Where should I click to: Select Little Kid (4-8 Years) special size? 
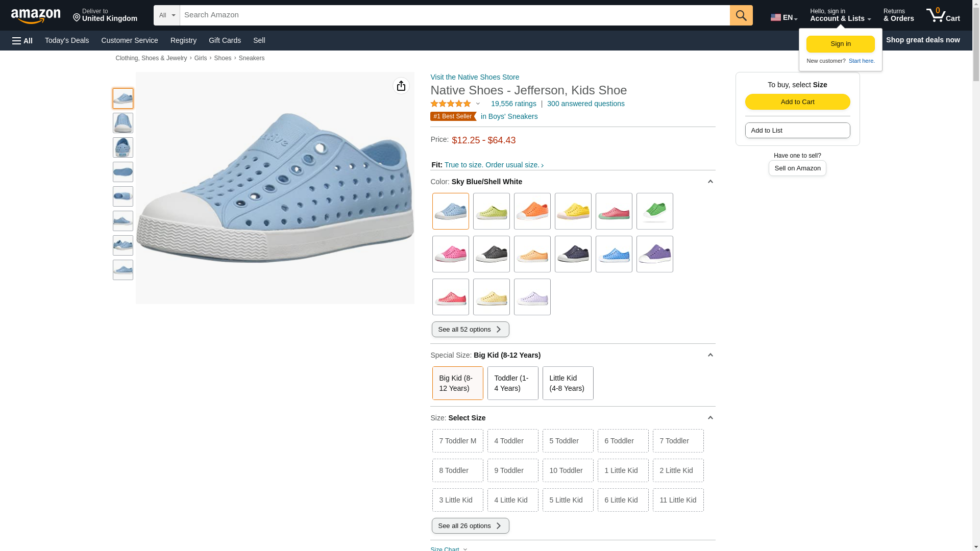(x=568, y=383)
